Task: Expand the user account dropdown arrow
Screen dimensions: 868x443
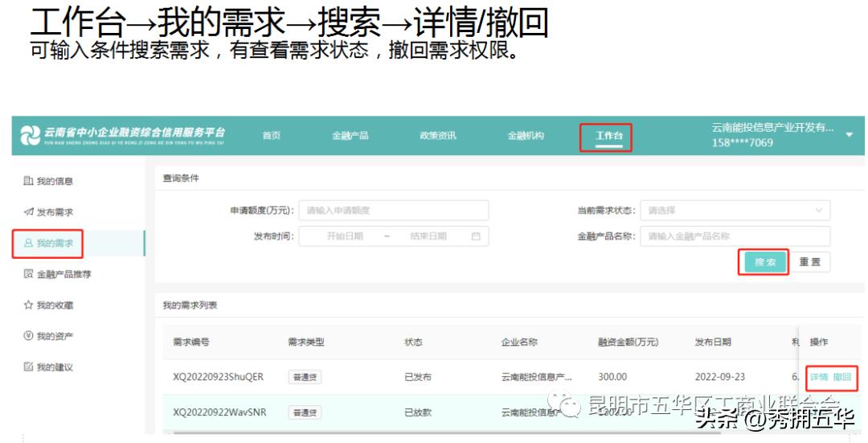Action: click(x=850, y=135)
